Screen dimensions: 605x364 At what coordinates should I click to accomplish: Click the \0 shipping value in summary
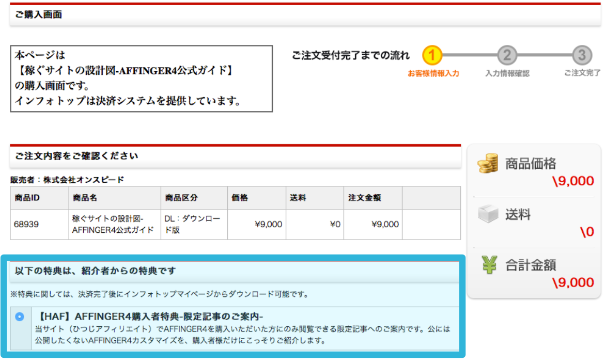(587, 232)
